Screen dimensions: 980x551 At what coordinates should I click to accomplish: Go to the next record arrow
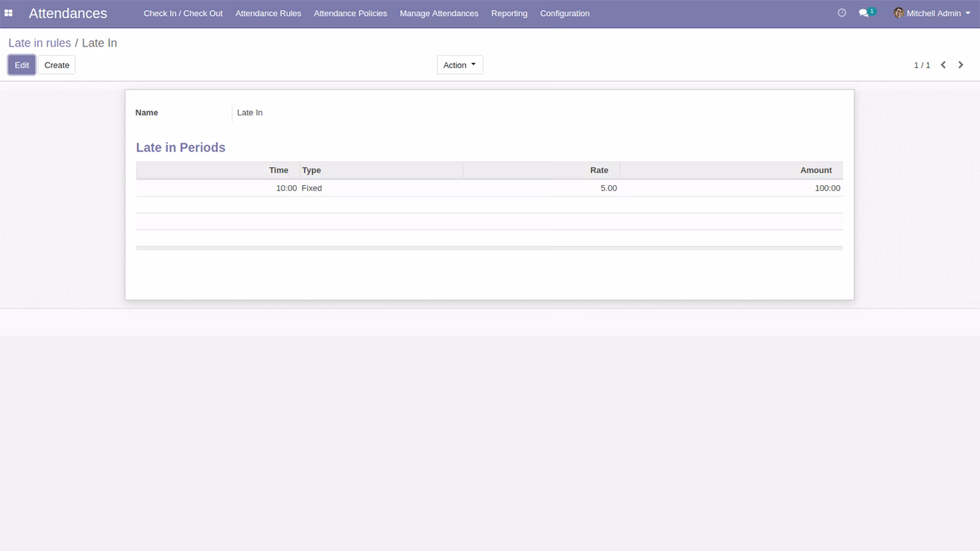coord(961,65)
